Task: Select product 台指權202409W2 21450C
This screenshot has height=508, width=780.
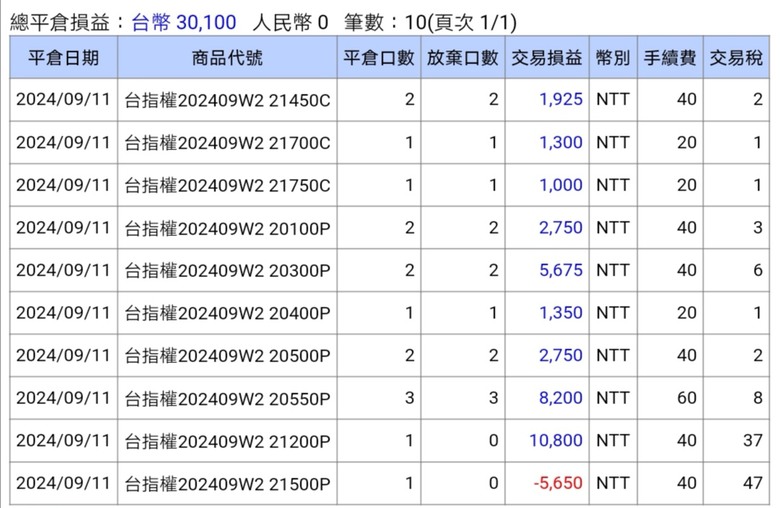Action: (227, 100)
